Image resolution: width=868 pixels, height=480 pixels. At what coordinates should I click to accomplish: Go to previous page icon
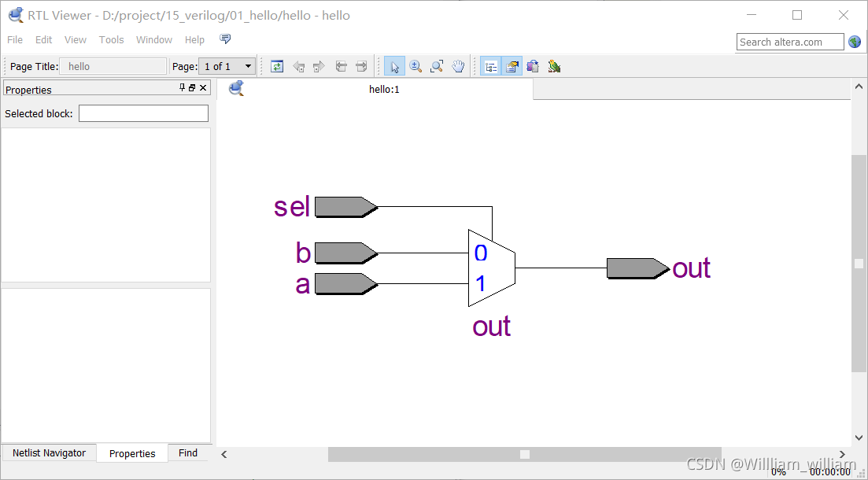coord(341,66)
